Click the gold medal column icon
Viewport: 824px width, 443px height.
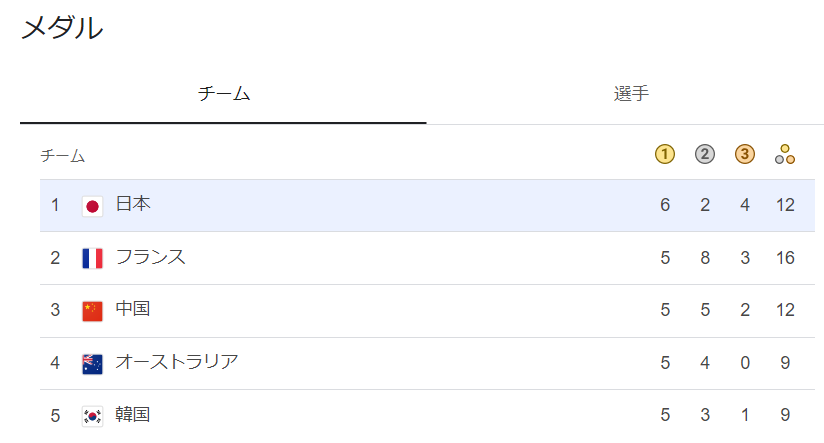(x=665, y=154)
